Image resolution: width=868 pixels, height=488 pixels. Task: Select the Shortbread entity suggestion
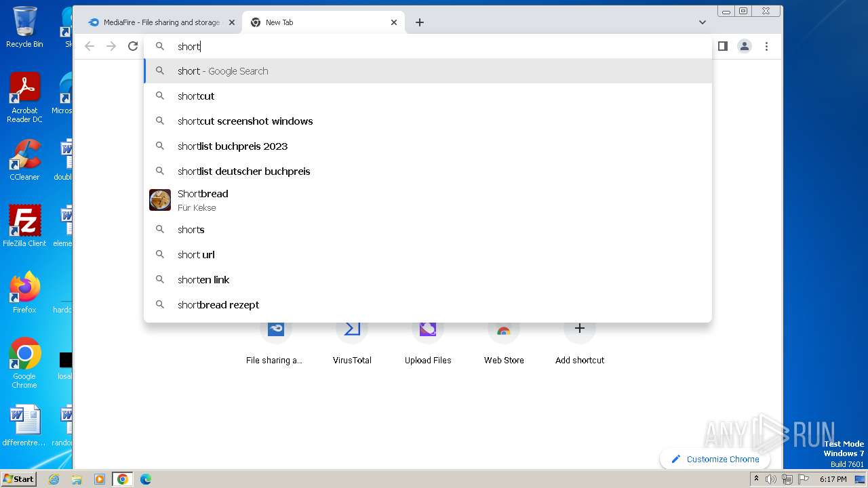click(x=428, y=201)
